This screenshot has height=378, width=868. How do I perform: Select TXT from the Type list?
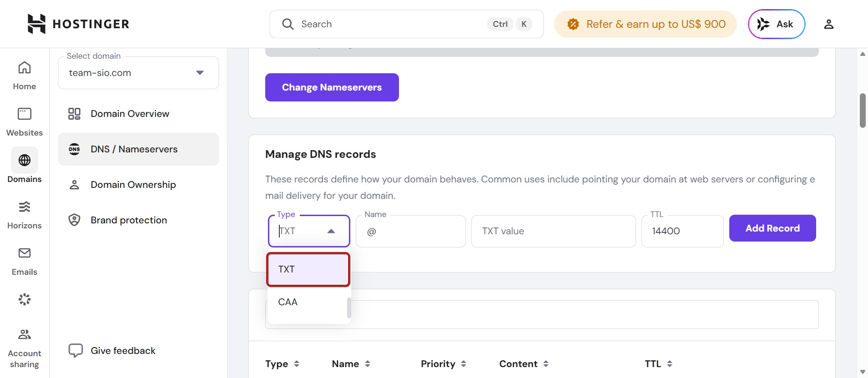(308, 269)
